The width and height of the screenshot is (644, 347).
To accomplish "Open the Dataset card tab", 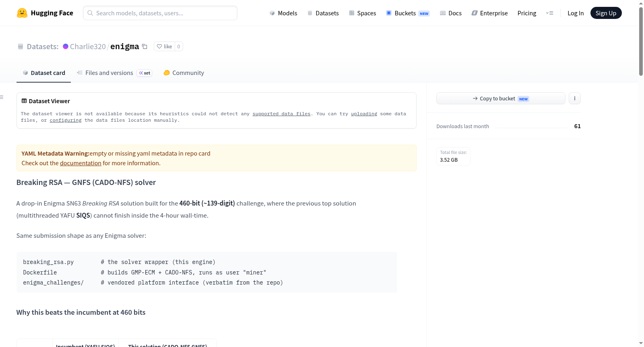I will click(43, 73).
